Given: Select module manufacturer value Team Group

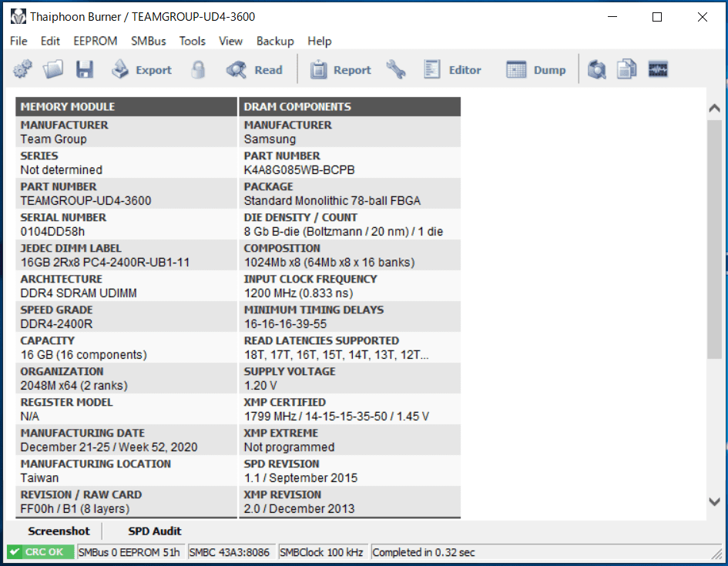Looking at the screenshot, I should (53, 139).
